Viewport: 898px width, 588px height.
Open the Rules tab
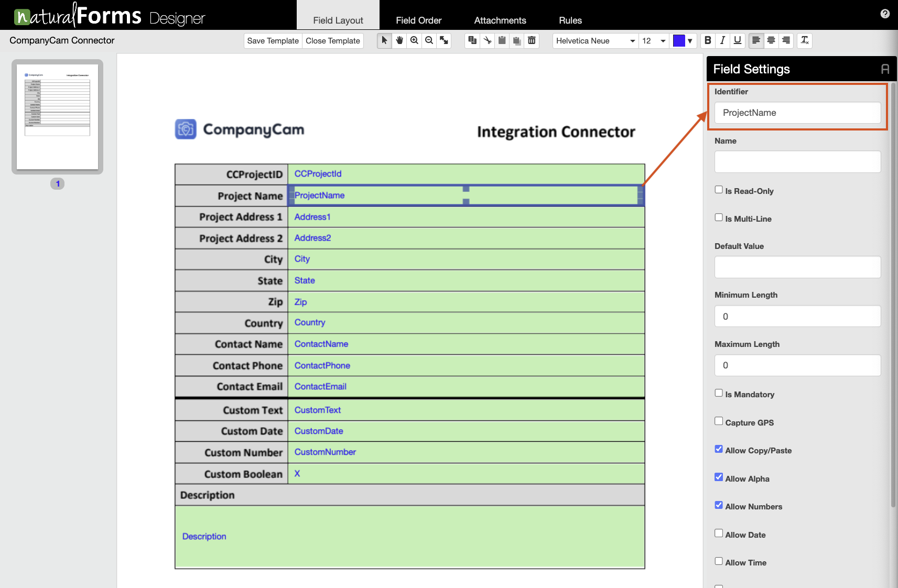click(x=570, y=20)
